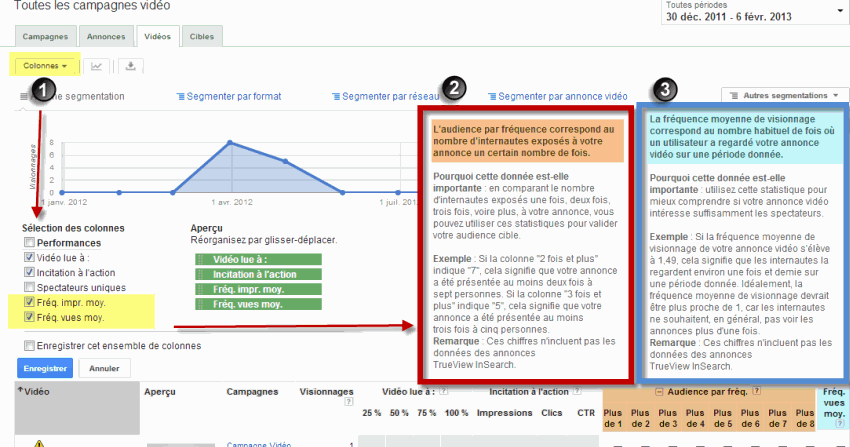The height and width of the screenshot is (447, 850).
Task: Click the 25 % column header
Action: click(x=372, y=413)
